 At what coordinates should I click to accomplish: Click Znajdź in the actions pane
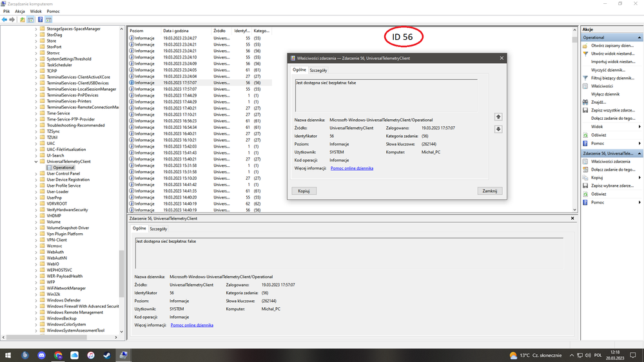600,102
